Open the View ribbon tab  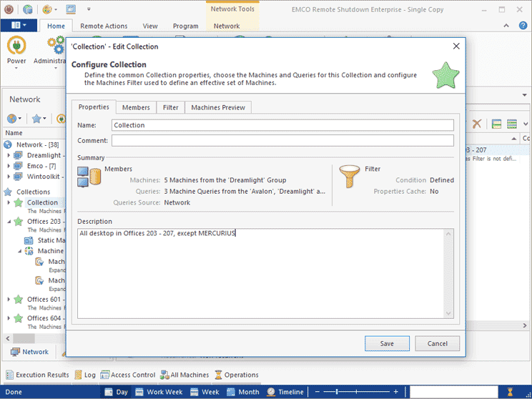pyautogui.click(x=150, y=26)
